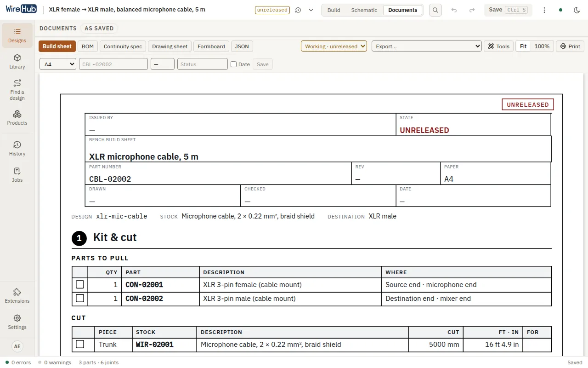The image size is (588, 368).
Task: Select the Drawing sheet tab
Action: point(170,46)
